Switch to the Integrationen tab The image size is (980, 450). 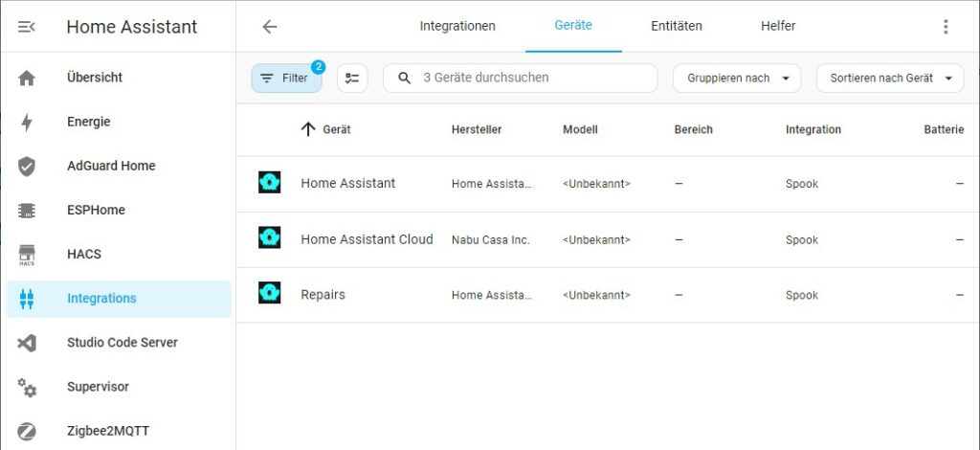point(457,26)
